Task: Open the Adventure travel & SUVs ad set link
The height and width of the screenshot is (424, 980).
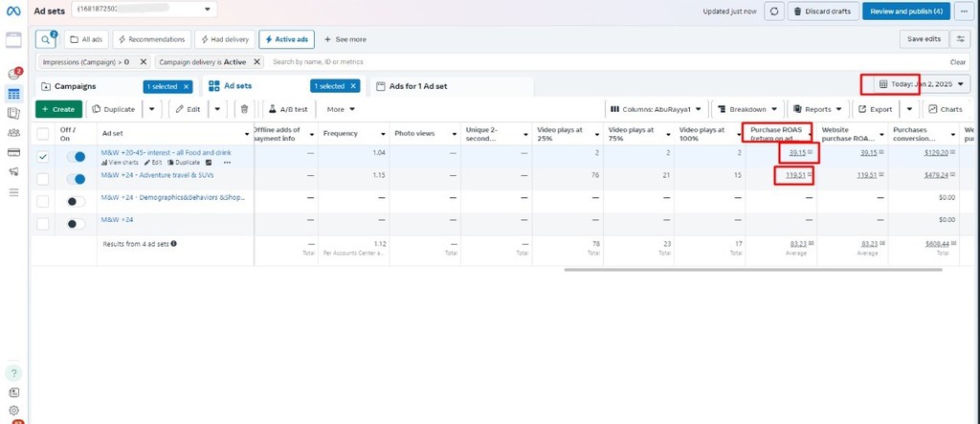Action: 158,175
